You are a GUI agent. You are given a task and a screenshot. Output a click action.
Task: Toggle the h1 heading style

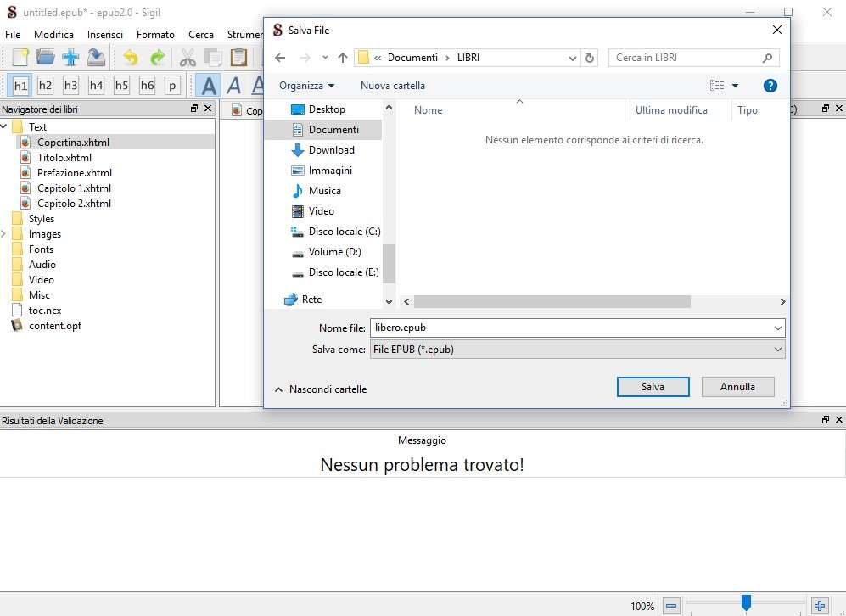pyautogui.click(x=20, y=86)
